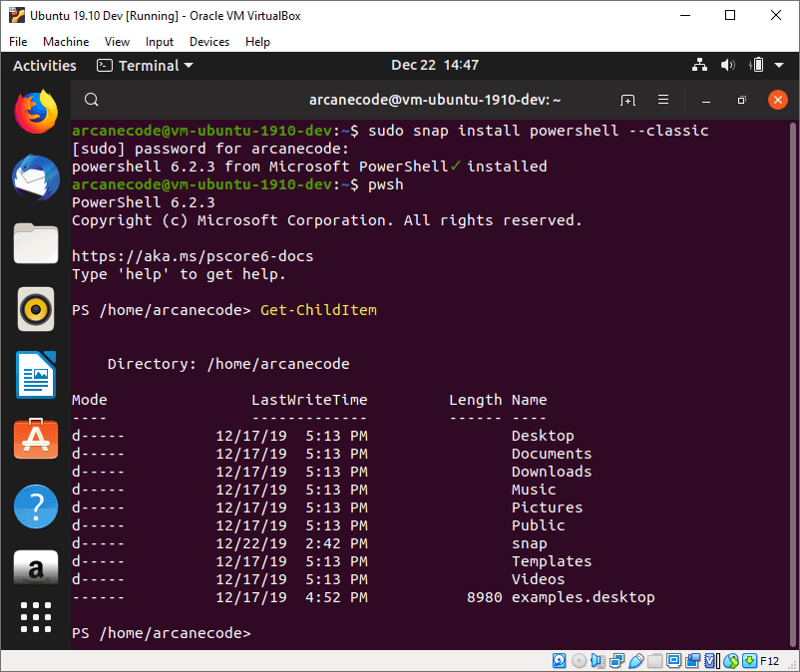Open the Help question mark icon

click(35, 505)
